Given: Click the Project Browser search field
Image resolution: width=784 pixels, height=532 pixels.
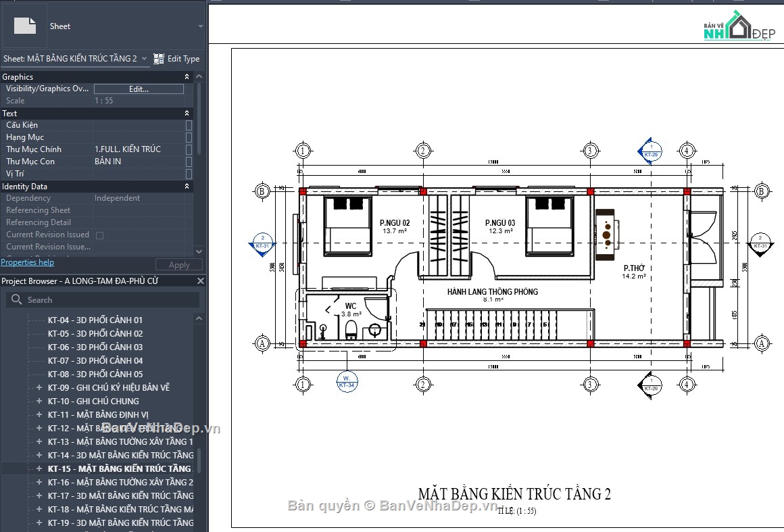Looking at the screenshot, I should pyautogui.click(x=103, y=299).
